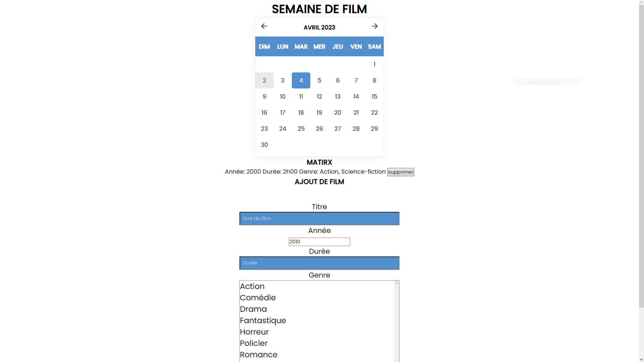
Task: Click the Genre list scrollbar track
Action: 396,322
